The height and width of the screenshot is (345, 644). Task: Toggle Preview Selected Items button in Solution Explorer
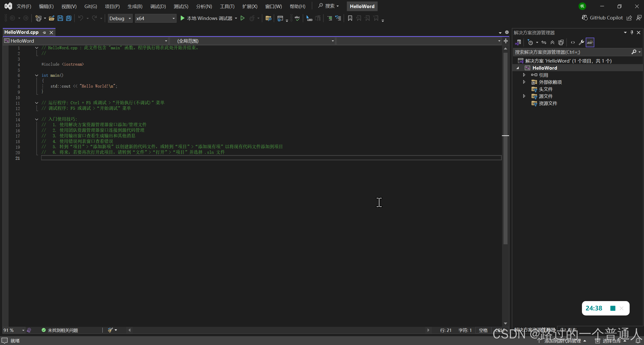(590, 42)
